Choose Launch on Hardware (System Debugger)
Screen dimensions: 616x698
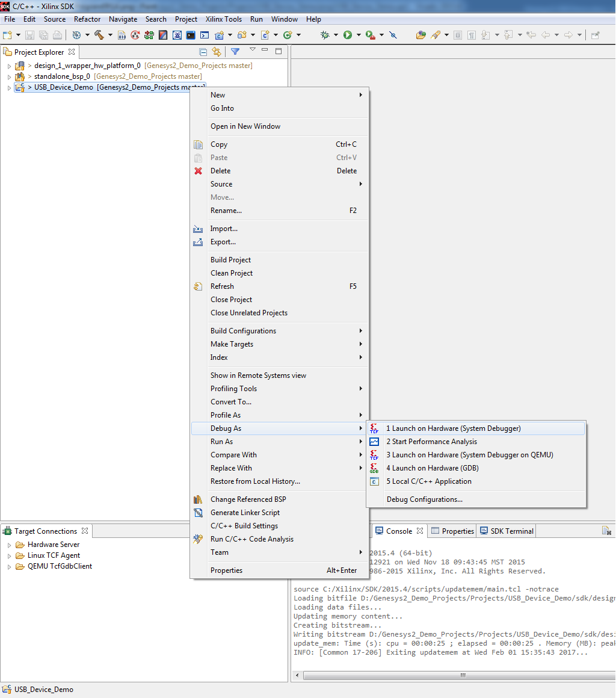(x=476, y=428)
